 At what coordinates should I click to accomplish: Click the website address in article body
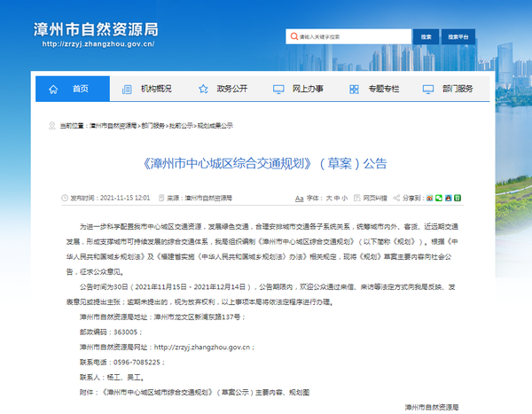click(202, 348)
